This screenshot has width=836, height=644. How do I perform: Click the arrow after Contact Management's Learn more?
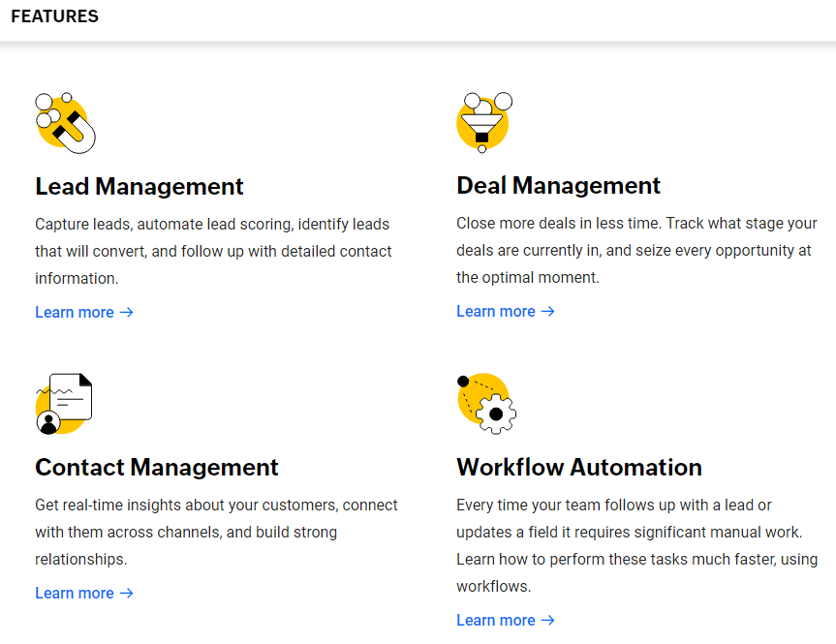coord(126,594)
